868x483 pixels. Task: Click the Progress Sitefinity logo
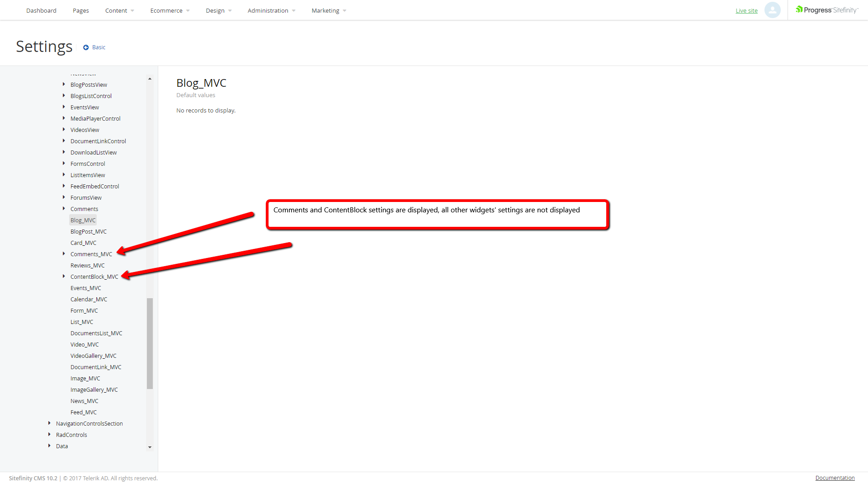(x=826, y=9)
